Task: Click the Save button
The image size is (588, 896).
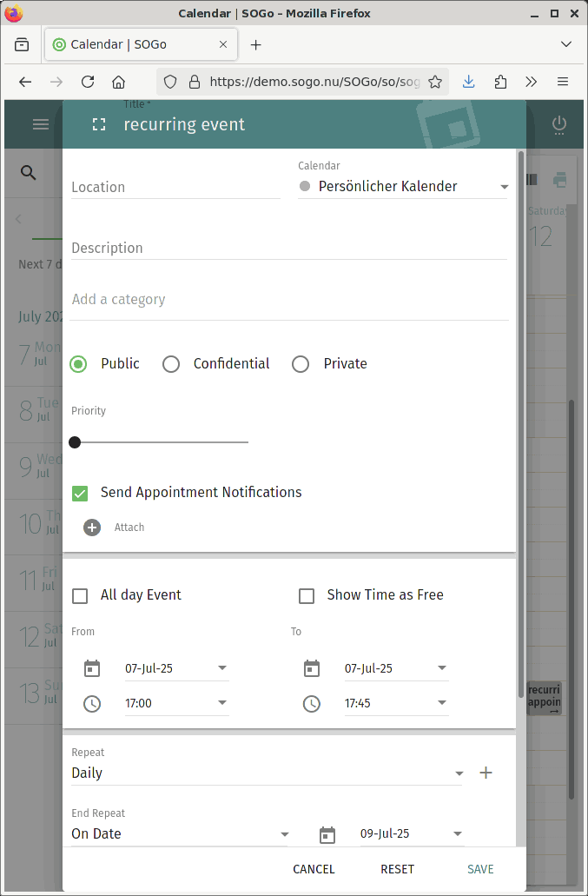Action: pyautogui.click(x=480, y=869)
